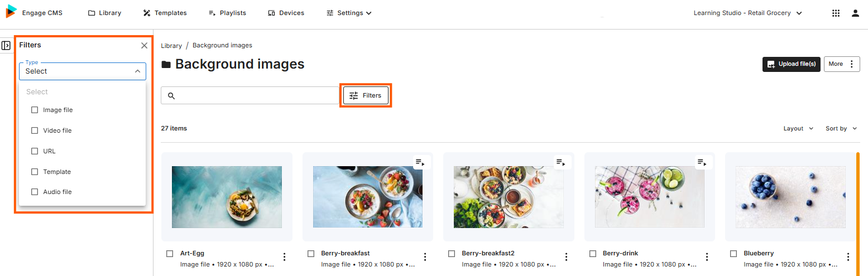Click the Engage CMS logo icon
This screenshot has height=276, width=868.
pyautogui.click(x=11, y=12)
